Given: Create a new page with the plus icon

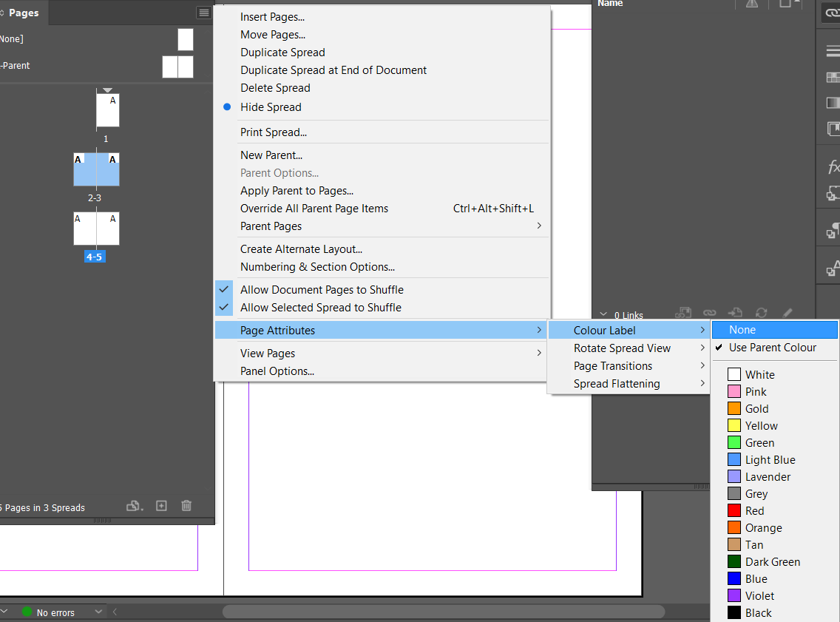Looking at the screenshot, I should (161, 506).
